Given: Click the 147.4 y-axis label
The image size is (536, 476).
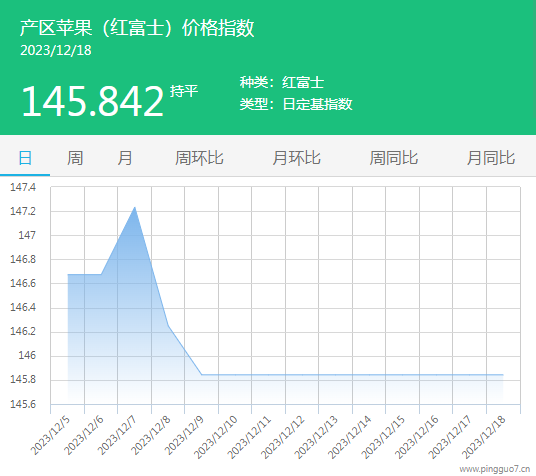Looking at the screenshot, I should (23, 187).
